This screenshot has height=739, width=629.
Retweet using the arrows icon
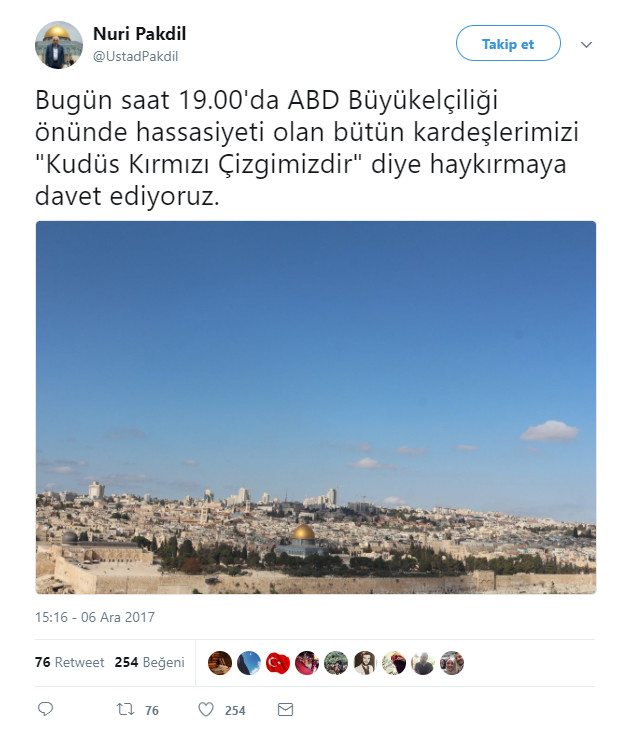[x=125, y=709]
